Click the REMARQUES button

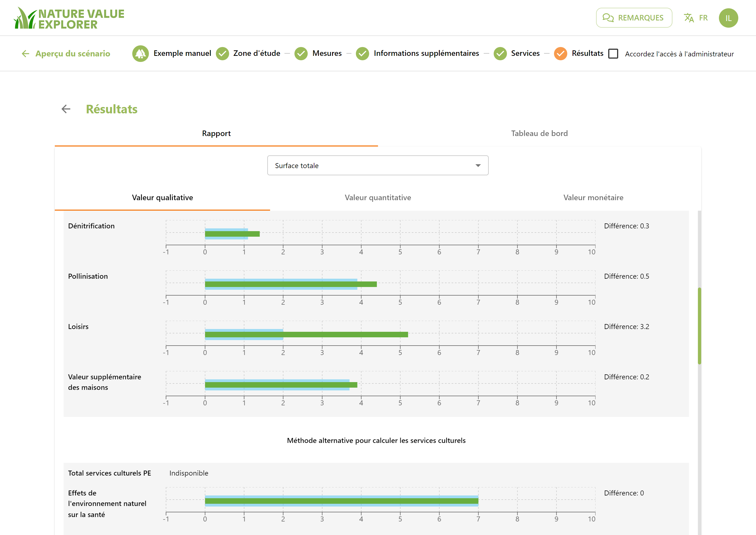click(634, 18)
